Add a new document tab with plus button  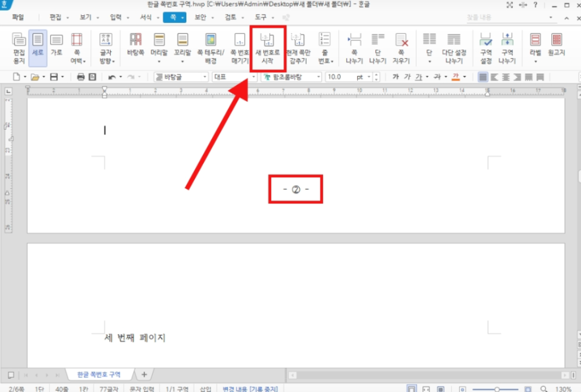point(144,374)
